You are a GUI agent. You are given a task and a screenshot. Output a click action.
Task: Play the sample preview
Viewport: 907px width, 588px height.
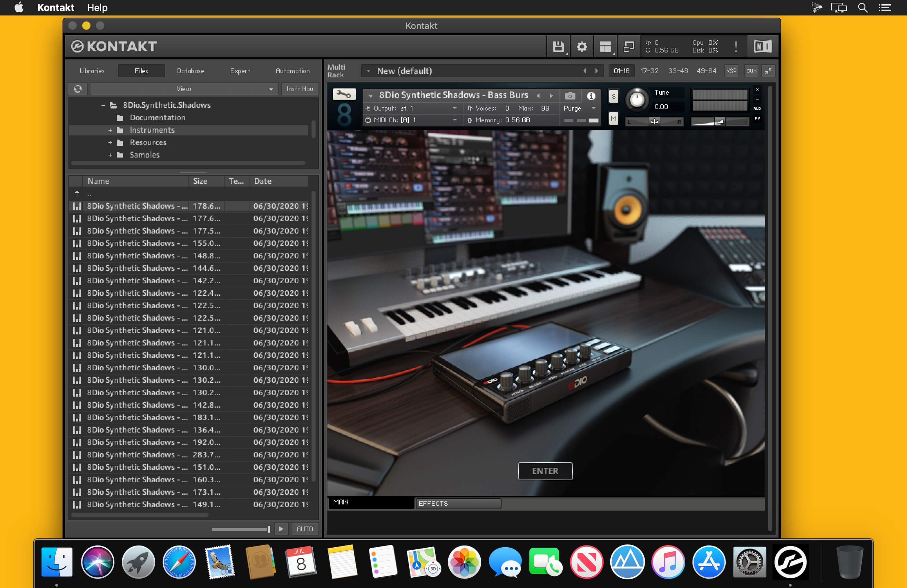coord(281,529)
